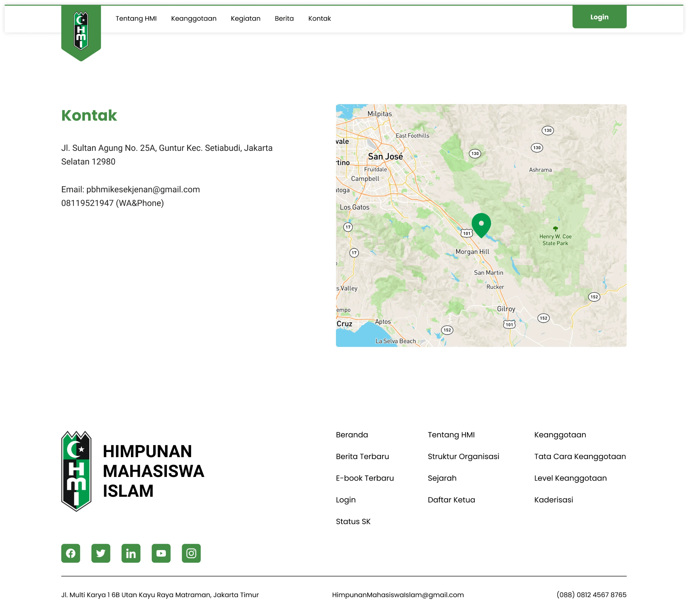Open the YouTube social icon
The height and width of the screenshot is (616, 688).
[x=161, y=553]
